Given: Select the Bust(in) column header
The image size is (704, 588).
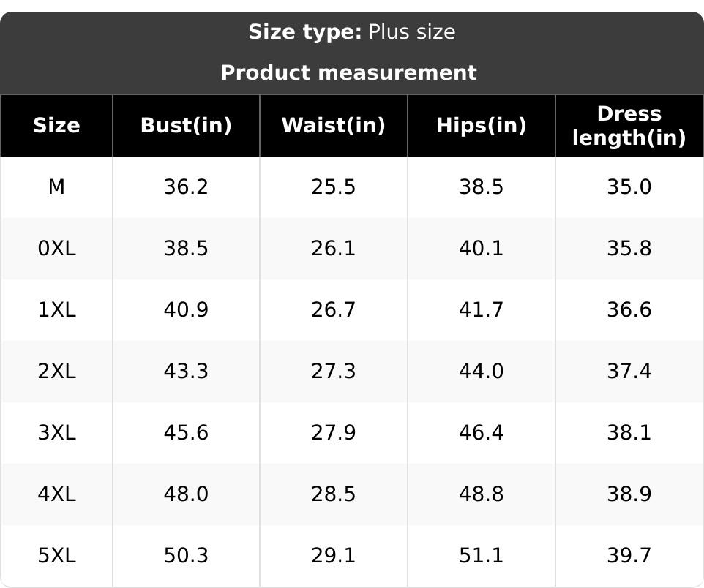Looking at the screenshot, I should point(186,125).
